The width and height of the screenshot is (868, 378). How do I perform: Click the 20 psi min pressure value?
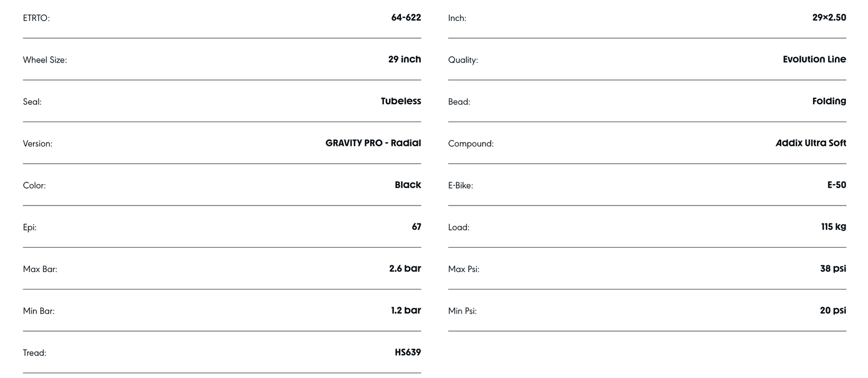(x=833, y=310)
